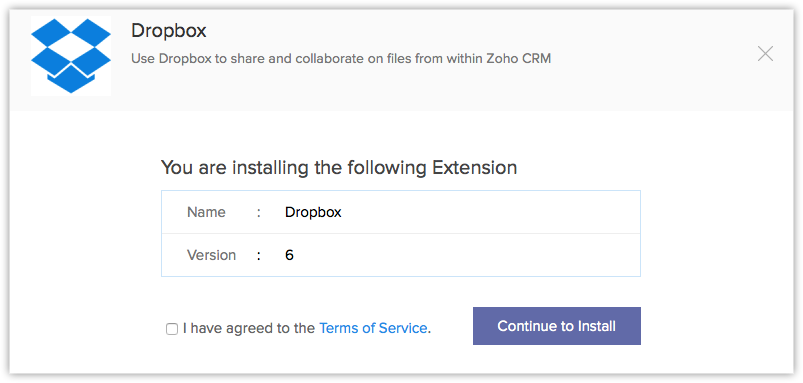Click the 'I have agreed to the' label
Screen dimensions: 803x383
(x=249, y=328)
